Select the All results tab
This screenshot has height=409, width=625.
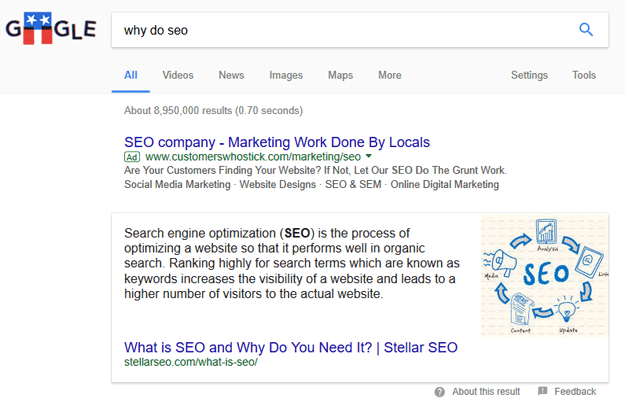(x=131, y=75)
